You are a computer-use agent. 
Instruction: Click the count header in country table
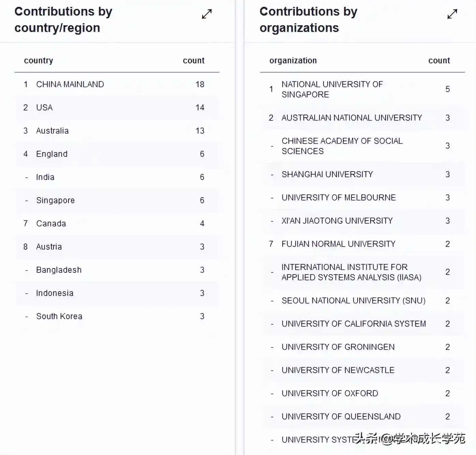pos(194,61)
